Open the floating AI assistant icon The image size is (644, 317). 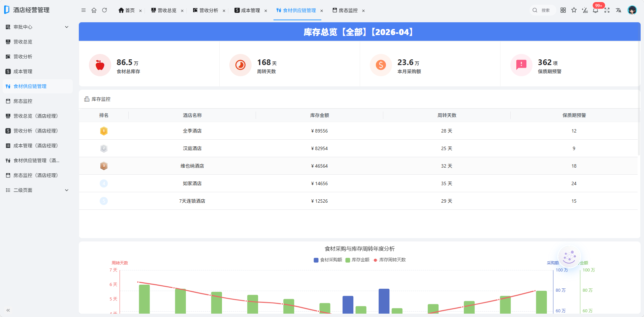coord(570,257)
